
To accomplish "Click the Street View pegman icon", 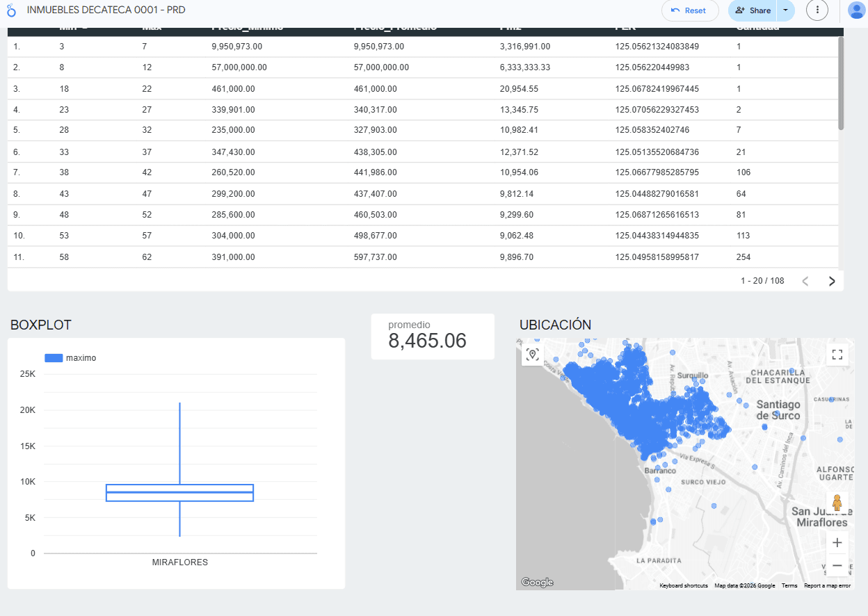I will coord(837,503).
